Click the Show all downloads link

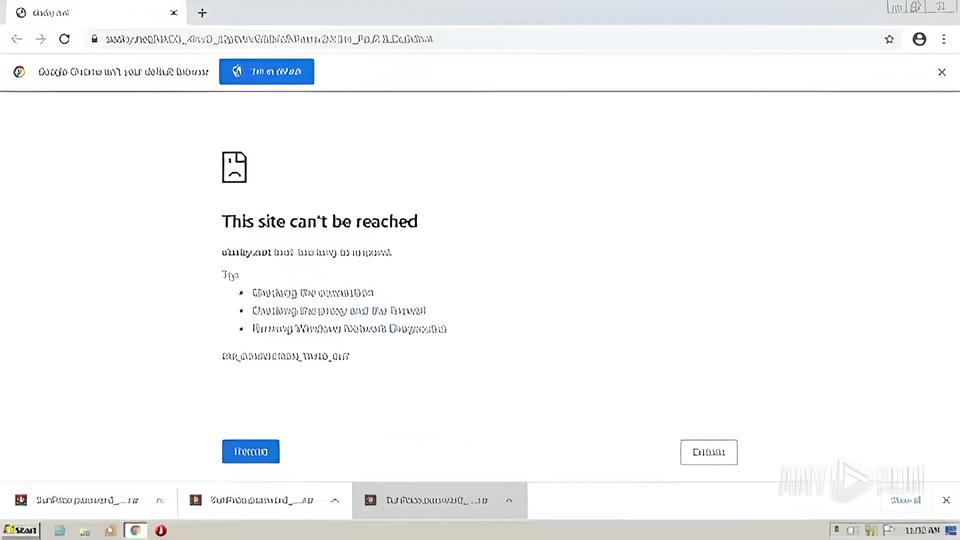pyautogui.click(x=906, y=500)
